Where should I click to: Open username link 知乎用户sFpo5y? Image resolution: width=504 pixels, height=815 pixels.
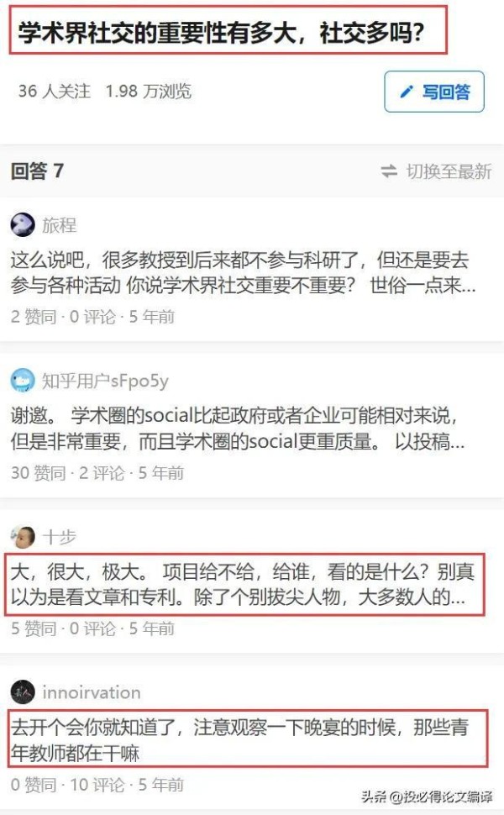click(x=106, y=381)
